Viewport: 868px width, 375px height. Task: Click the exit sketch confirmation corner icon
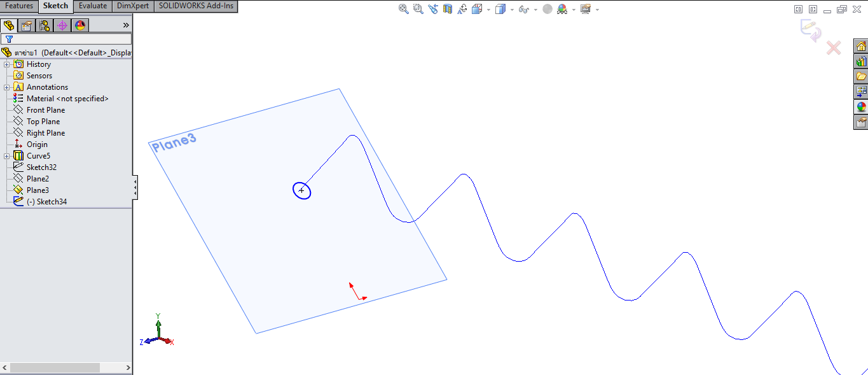pos(810,31)
